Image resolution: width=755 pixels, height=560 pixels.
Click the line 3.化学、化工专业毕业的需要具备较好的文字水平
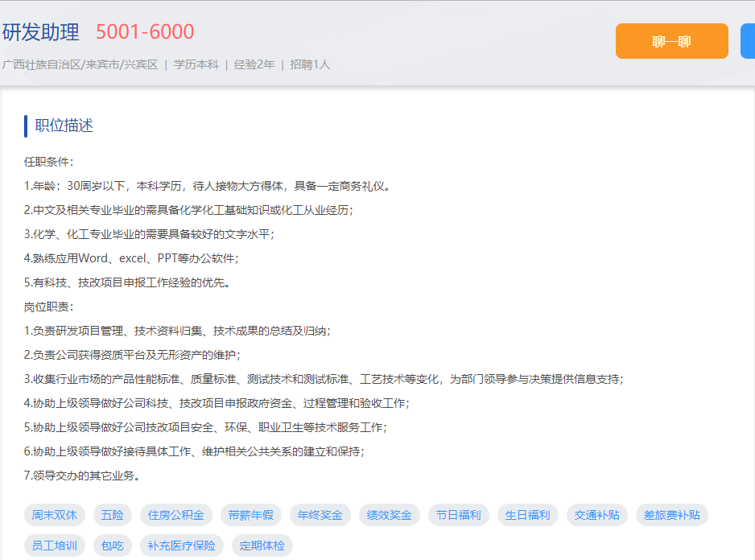(149, 234)
